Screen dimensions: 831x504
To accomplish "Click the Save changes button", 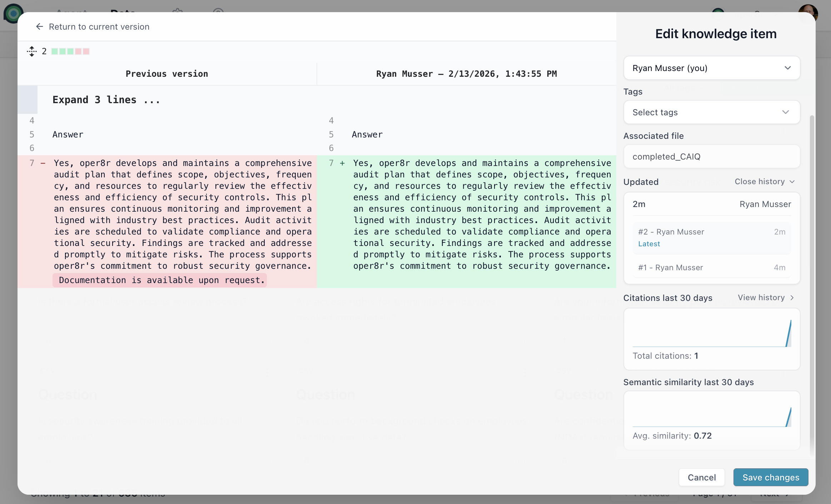I will [x=770, y=477].
